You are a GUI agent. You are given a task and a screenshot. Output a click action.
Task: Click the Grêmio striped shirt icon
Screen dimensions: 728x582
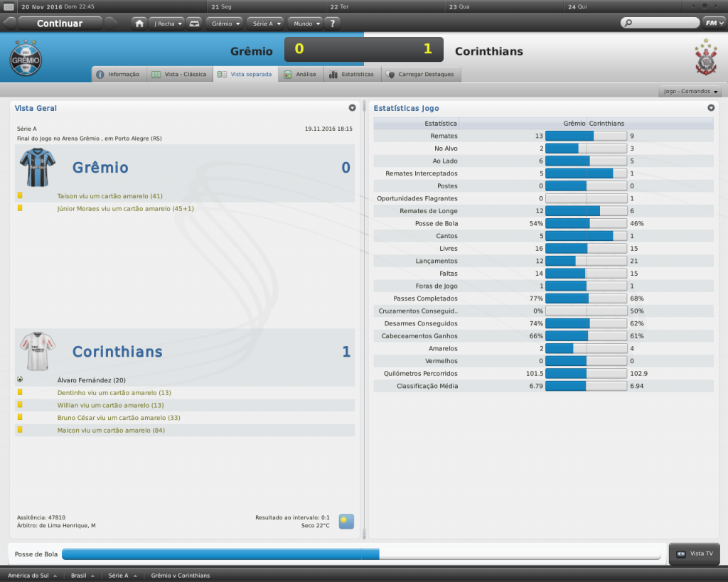tap(37, 167)
